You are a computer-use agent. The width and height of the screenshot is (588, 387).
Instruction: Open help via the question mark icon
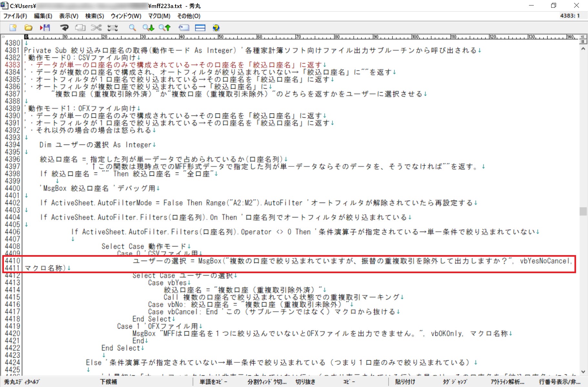point(216,28)
